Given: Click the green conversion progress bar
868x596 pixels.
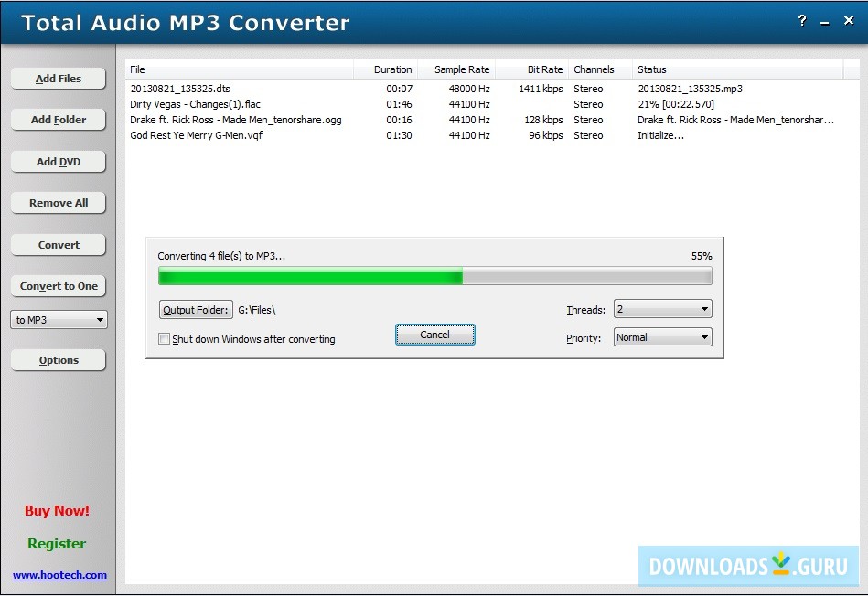Looking at the screenshot, I should pyautogui.click(x=435, y=275).
